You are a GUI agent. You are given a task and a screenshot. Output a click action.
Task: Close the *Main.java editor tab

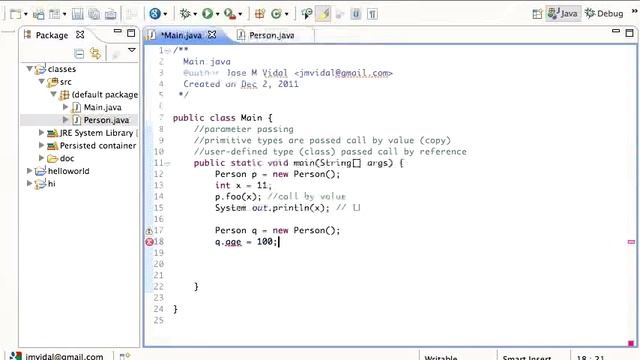pos(212,35)
